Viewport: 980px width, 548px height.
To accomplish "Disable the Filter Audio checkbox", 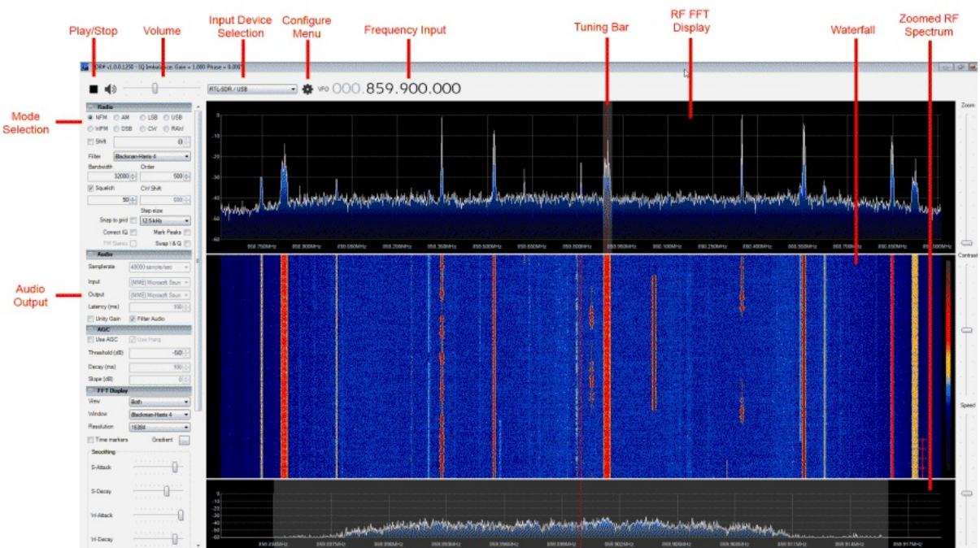I will click(133, 319).
